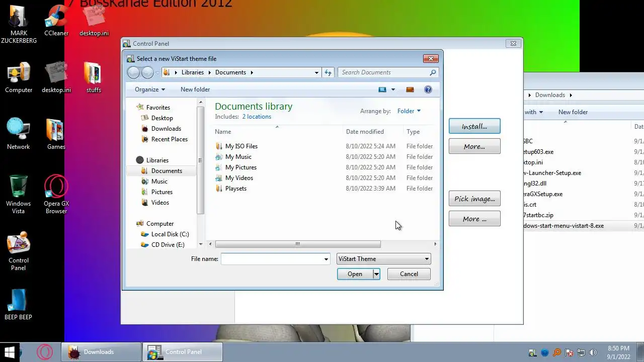Click the Pick image... button
Viewport: 644px width, 362px height.
click(474, 199)
